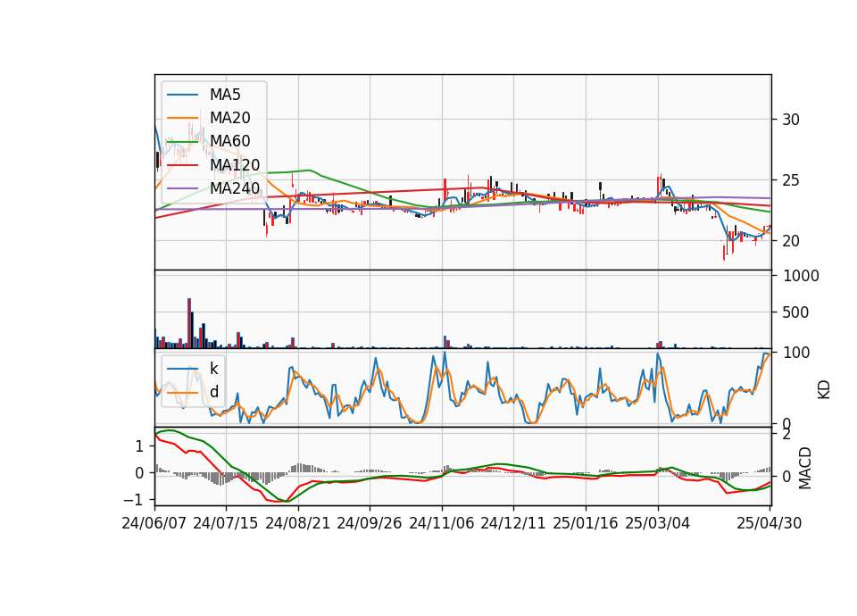Click the purple MA240 legend line sample
This screenshot has height=616, width=857.
182,188
